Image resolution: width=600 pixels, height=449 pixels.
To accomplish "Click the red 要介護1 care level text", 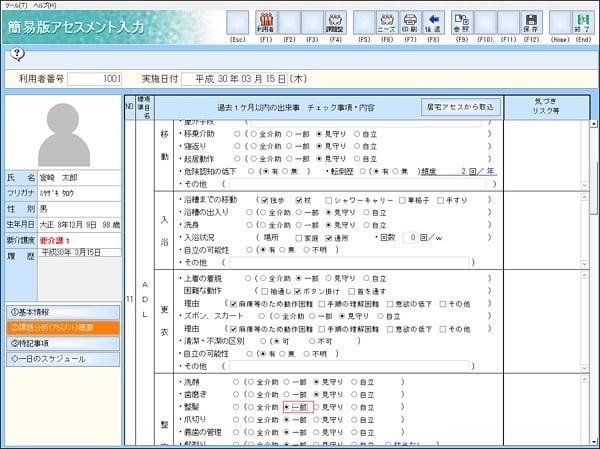I will coord(55,241).
